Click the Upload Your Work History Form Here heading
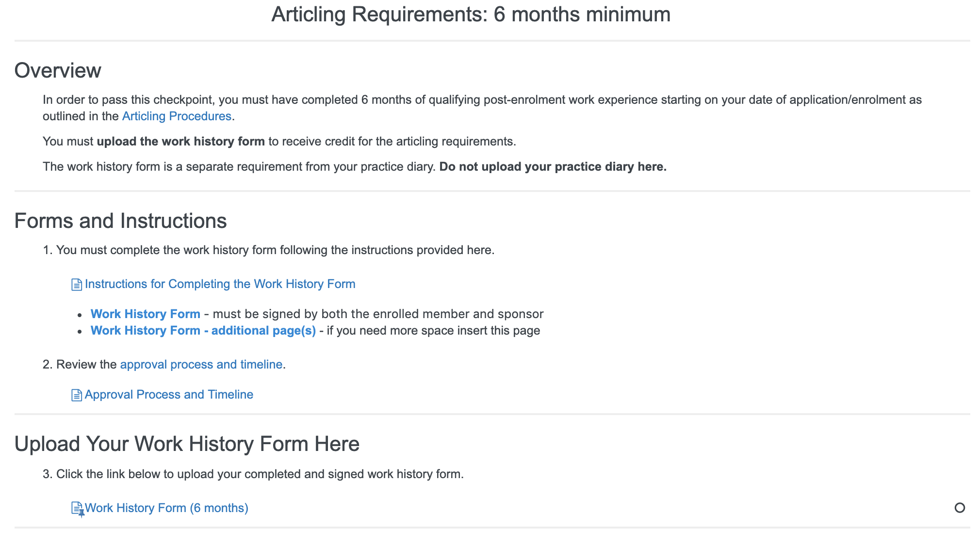980x546 pixels. pos(187,444)
